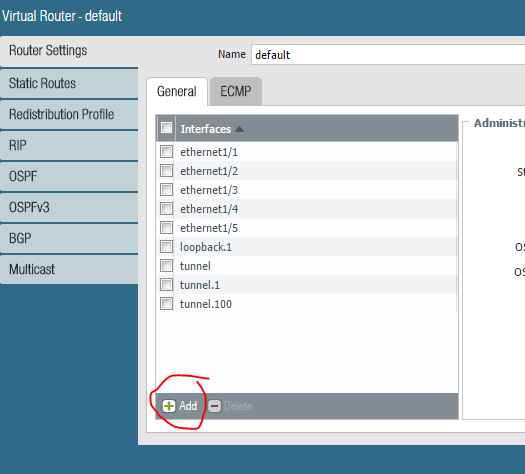Screen dimensions: 525x474
Task: Click the green plus Add icon
Action: (x=169, y=406)
